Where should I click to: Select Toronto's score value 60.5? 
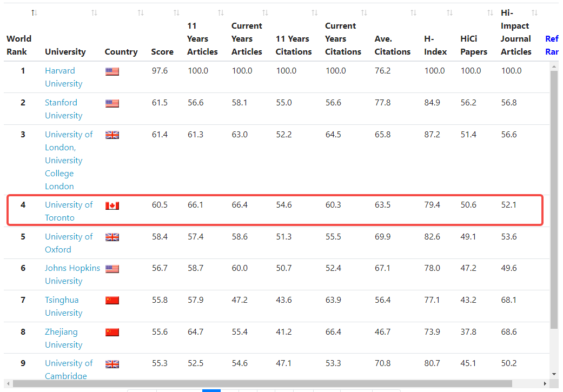[x=160, y=205]
